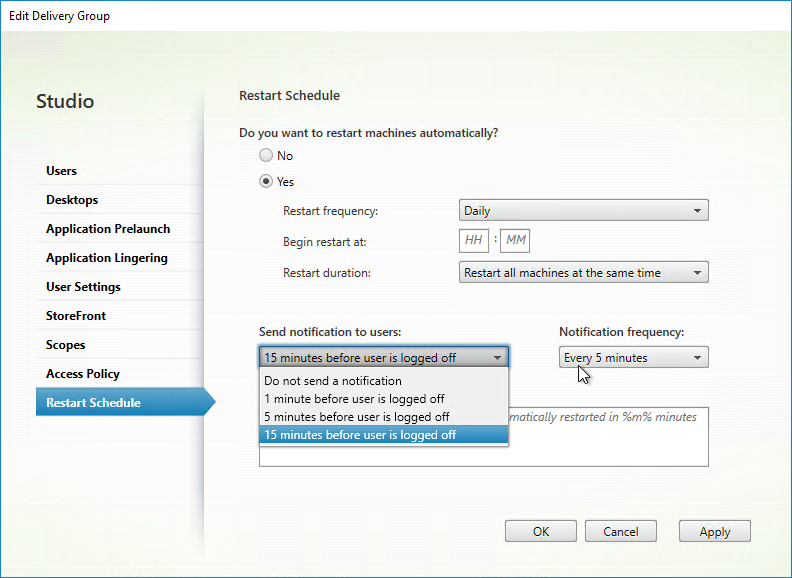Open the Restart frequency dropdown
Screen dimensions: 792x578
pos(583,210)
